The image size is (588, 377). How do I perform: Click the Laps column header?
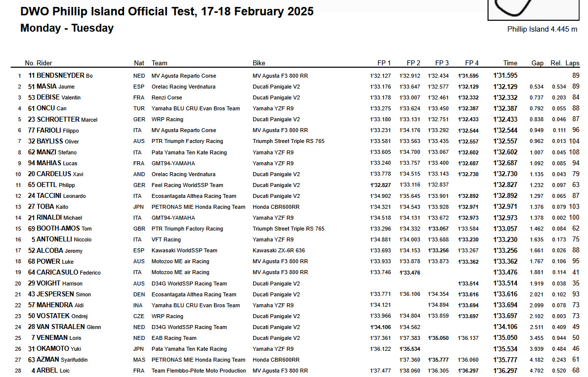click(x=572, y=63)
